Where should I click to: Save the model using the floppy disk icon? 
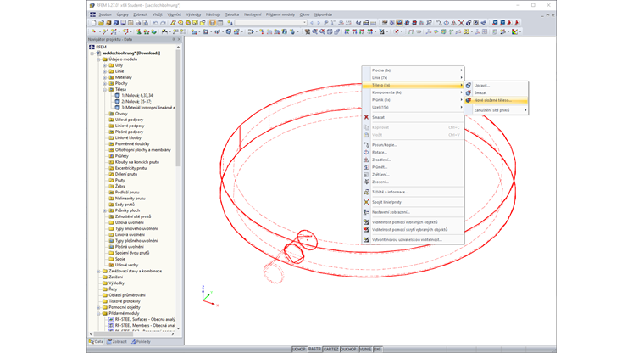coord(123,23)
